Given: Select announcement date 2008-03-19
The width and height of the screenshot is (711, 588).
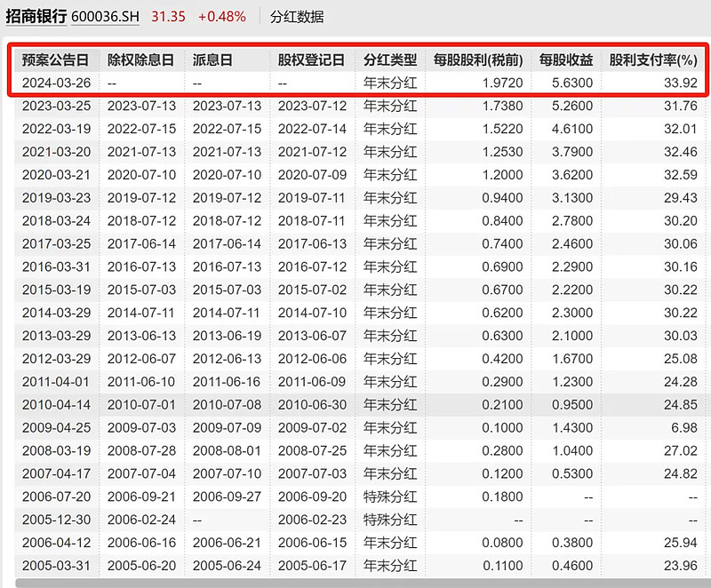Looking at the screenshot, I should [56, 450].
